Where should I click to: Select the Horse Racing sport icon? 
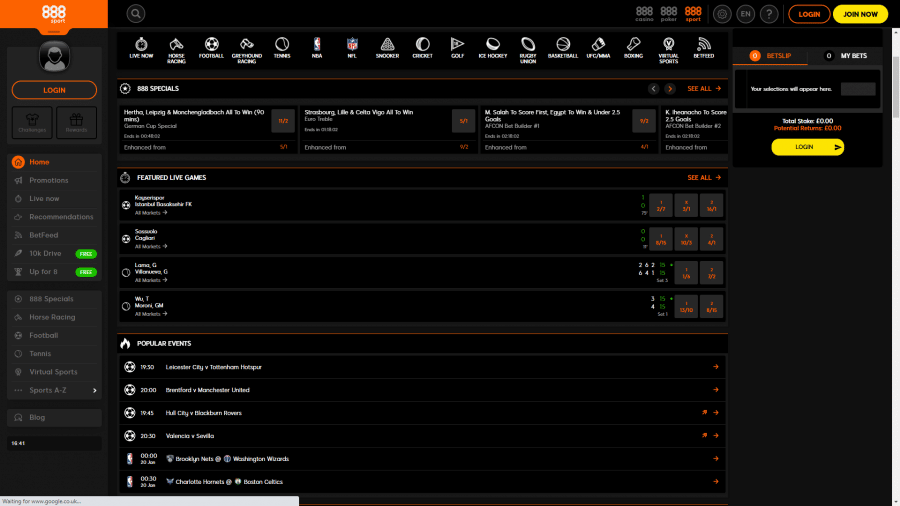[176, 50]
